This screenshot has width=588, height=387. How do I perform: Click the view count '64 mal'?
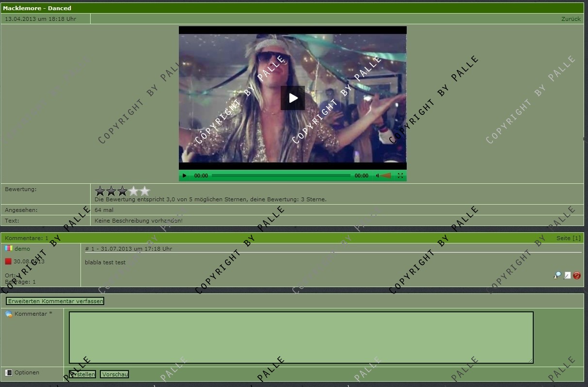click(104, 210)
